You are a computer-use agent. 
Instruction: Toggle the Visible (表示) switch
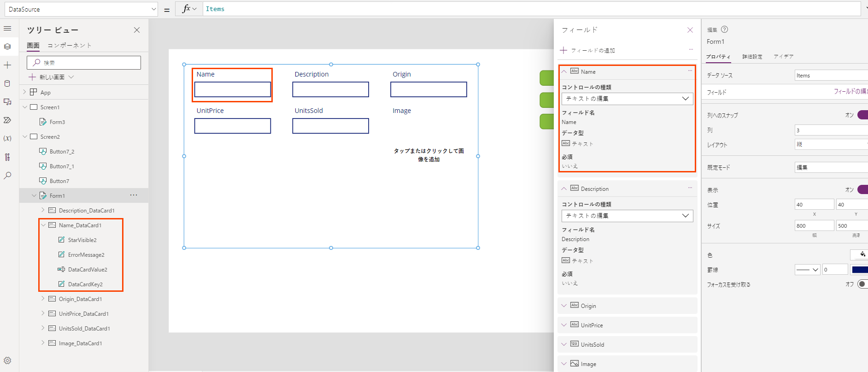[862, 189]
